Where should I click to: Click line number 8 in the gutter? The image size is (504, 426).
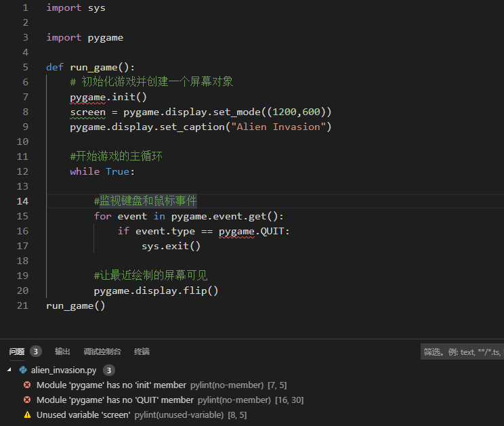pos(25,112)
